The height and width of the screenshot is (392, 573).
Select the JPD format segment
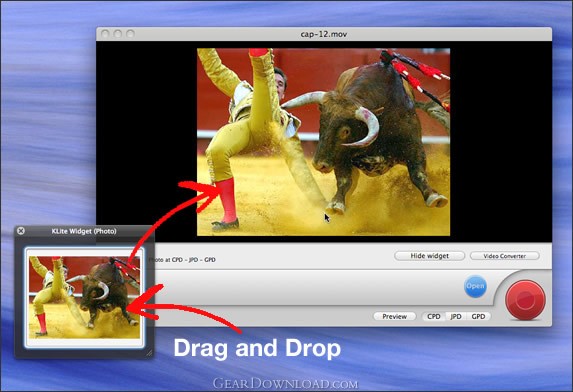pos(456,316)
